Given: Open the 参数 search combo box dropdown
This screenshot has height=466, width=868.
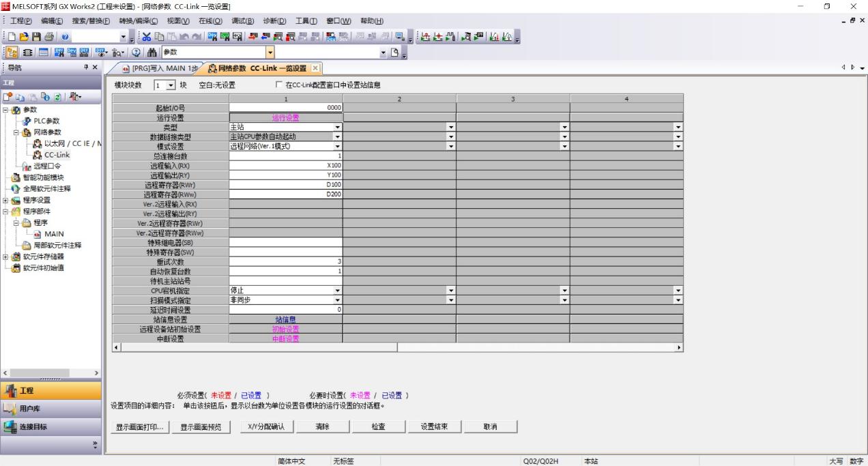Looking at the screenshot, I should pyautogui.click(x=270, y=52).
